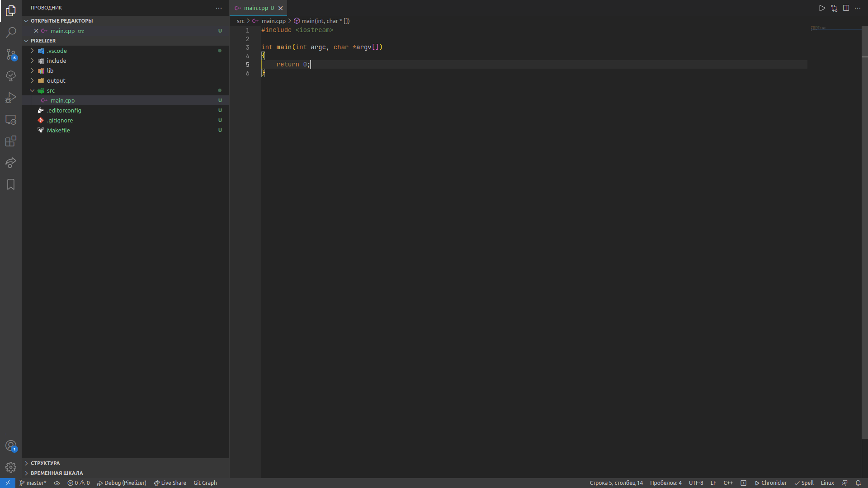Open remote window indicator in status bar

(x=8, y=483)
